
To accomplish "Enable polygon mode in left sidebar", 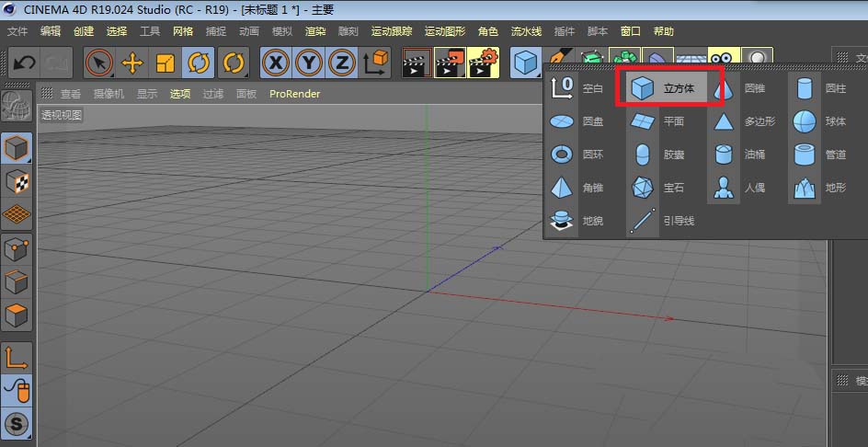I will pyautogui.click(x=17, y=315).
